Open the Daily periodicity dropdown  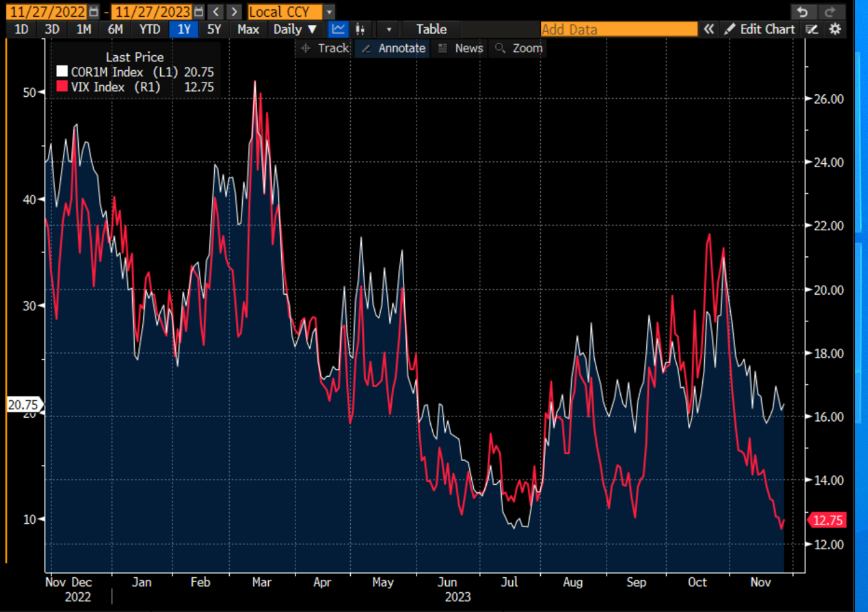point(295,29)
